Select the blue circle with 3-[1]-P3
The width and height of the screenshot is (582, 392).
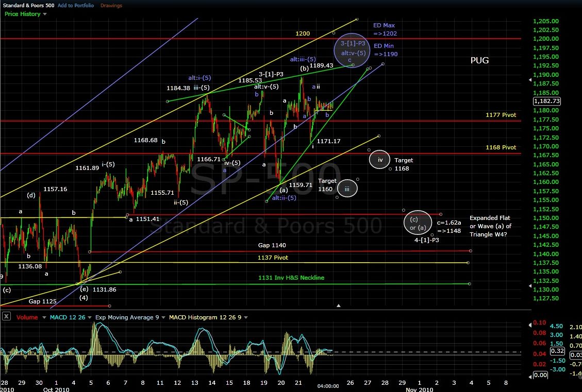tap(352, 51)
